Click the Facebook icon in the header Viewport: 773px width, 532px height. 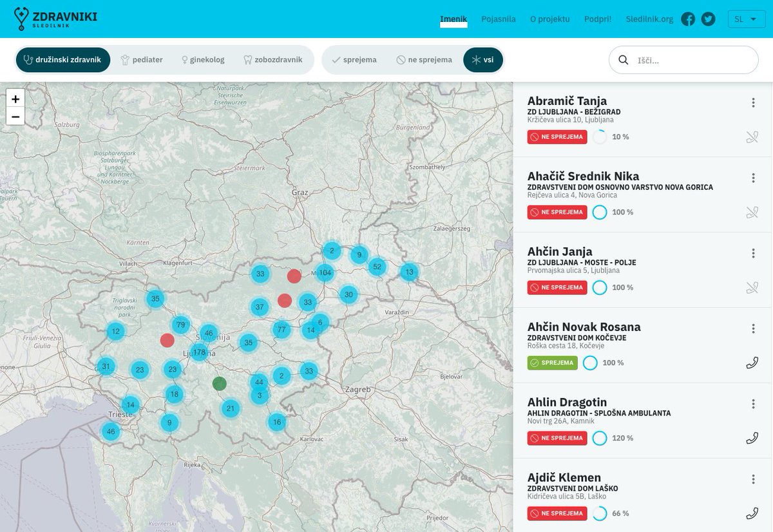688,19
